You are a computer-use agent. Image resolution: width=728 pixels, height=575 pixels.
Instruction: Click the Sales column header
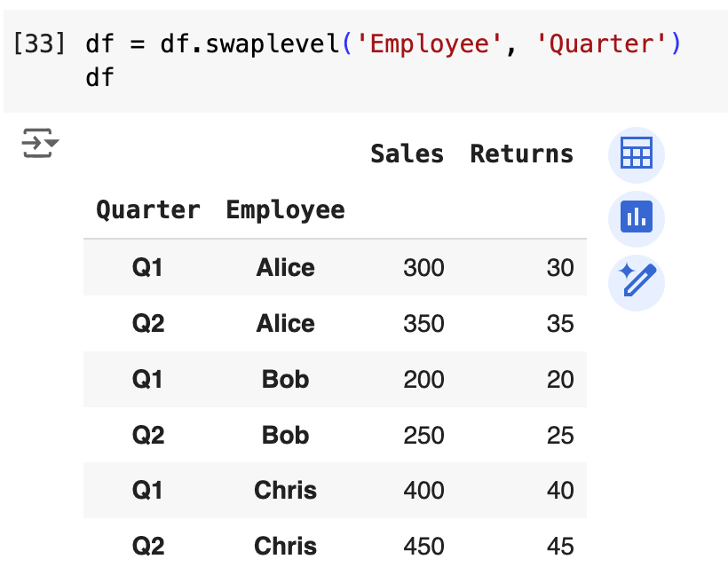click(407, 154)
